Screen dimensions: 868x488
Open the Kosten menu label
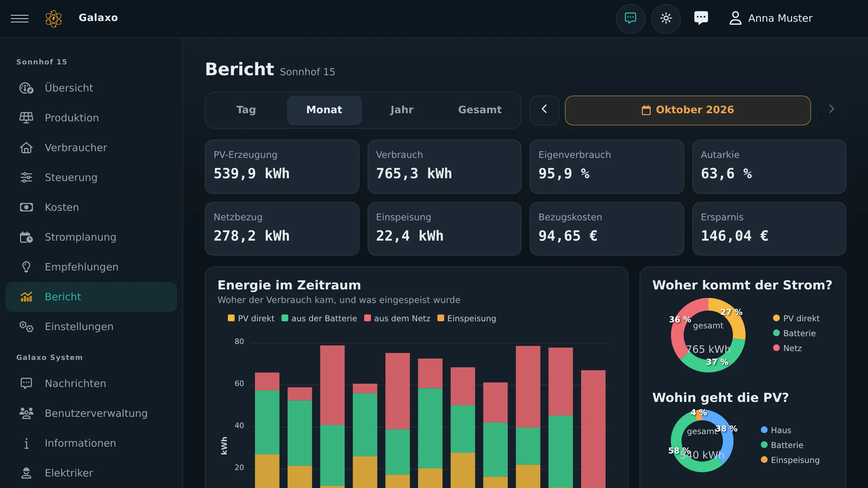62,207
